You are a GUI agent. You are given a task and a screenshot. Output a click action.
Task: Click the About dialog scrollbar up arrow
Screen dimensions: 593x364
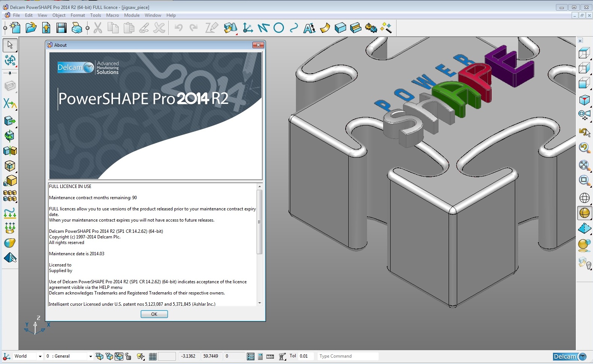pyautogui.click(x=260, y=186)
